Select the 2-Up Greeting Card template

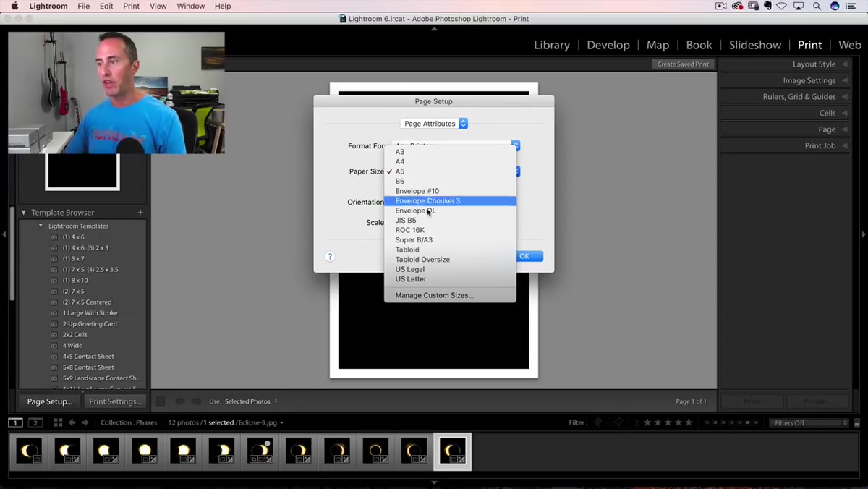coord(90,324)
